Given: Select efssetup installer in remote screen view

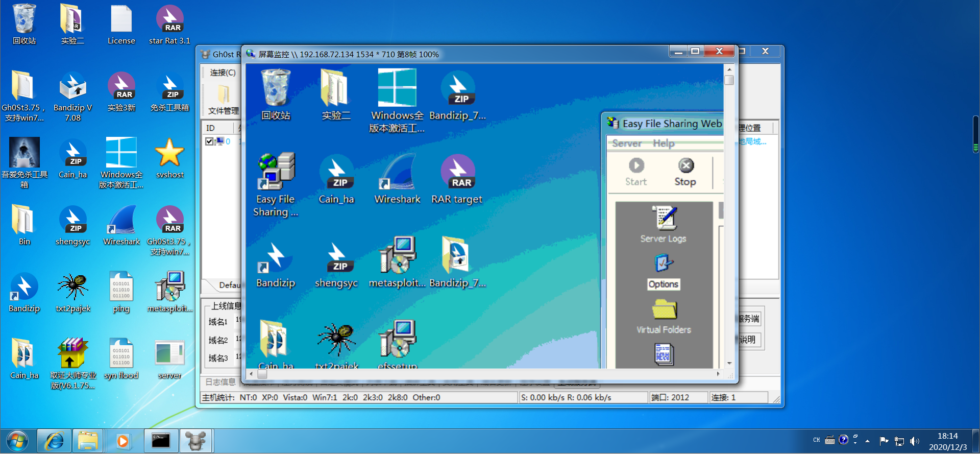Looking at the screenshot, I should (397, 344).
